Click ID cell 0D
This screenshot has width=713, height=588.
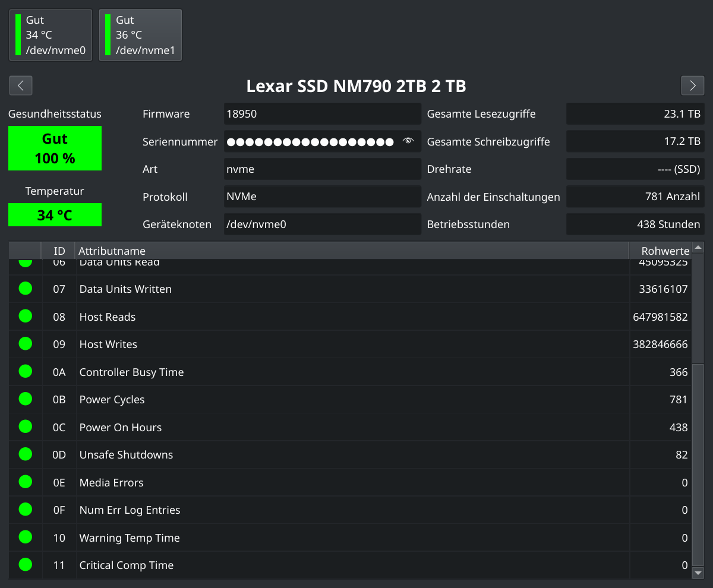coord(59,455)
